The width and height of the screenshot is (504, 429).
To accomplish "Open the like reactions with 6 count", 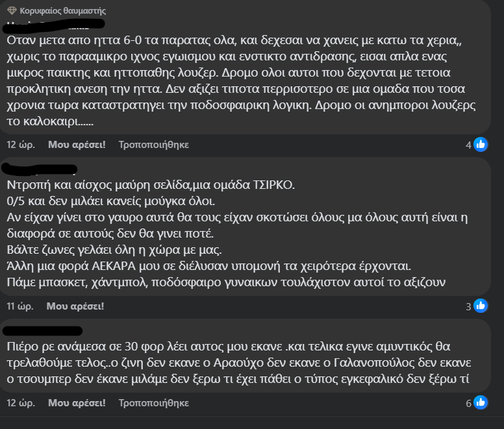I will tap(477, 402).
